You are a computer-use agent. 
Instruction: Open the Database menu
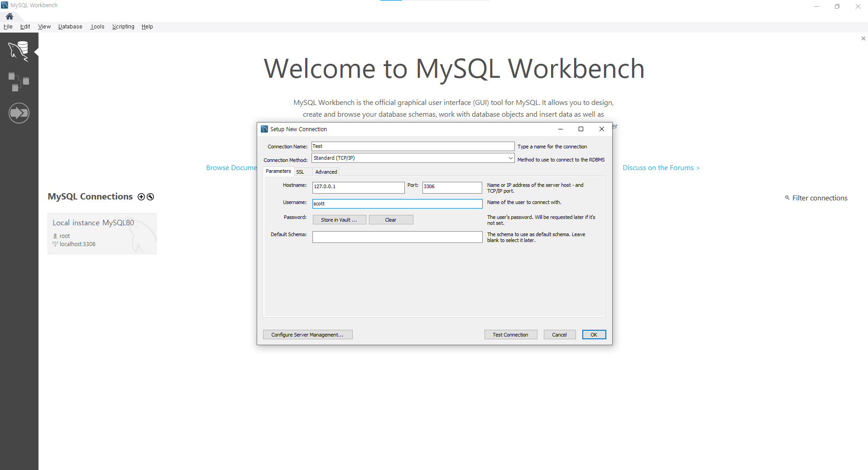pyautogui.click(x=70, y=27)
